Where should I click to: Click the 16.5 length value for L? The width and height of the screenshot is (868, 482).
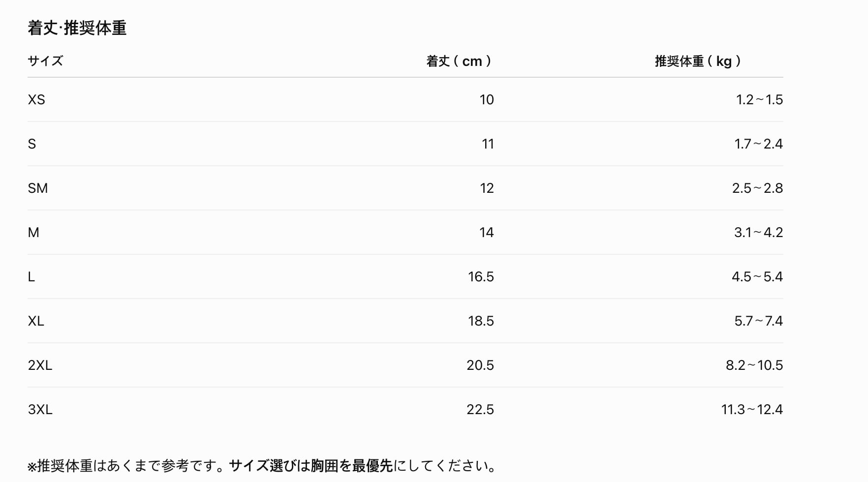(x=481, y=276)
